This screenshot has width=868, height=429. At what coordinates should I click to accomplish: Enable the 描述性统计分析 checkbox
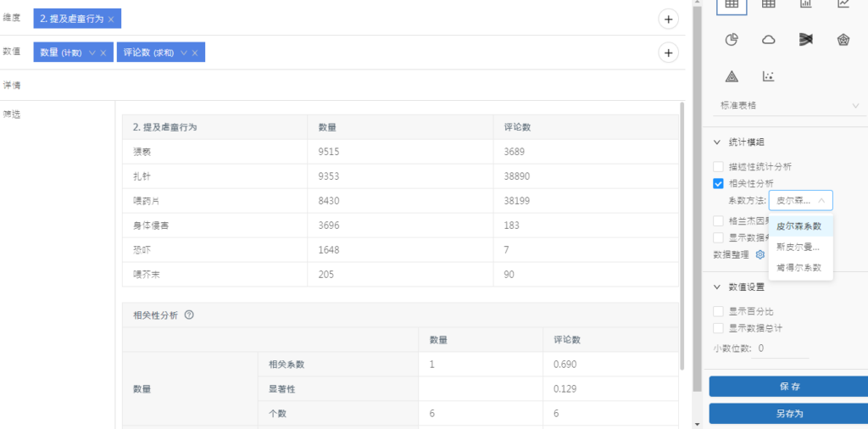tap(719, 167)
